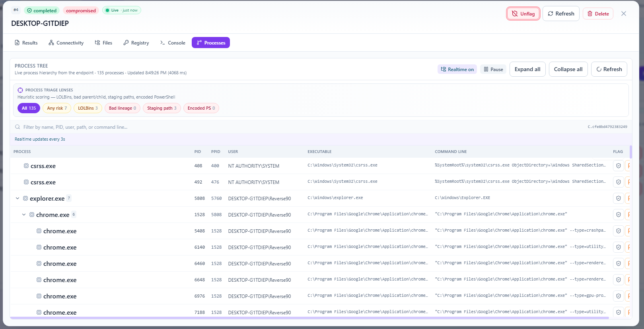Filter by the Bad lineage 0 lens
This screenshot has height=329, width=644.
[123, 108]
